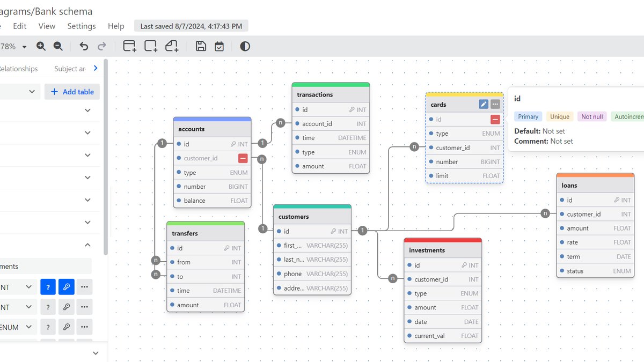644x362 pixels.
Task: Click the Add table button
Action: (x=72, y=92)
